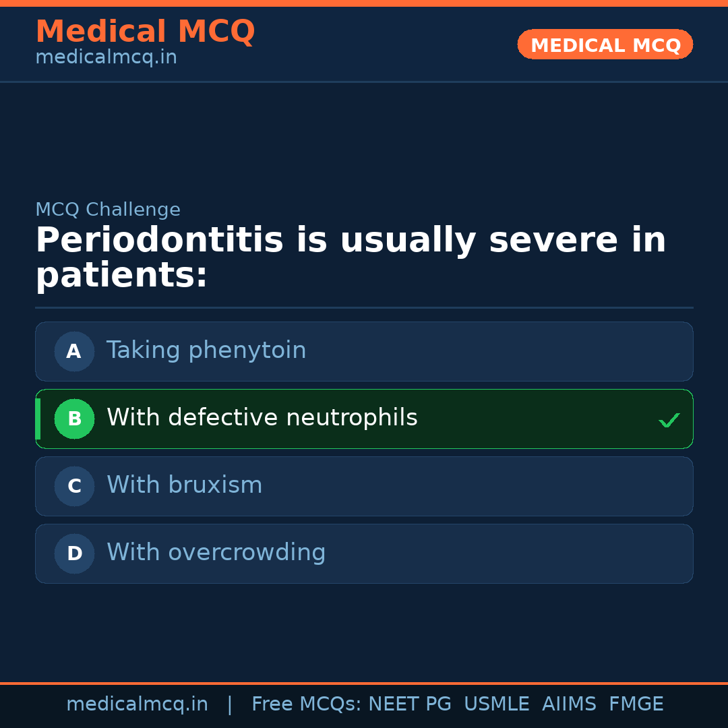
Task: Open the medicalmcq.in link in header
Action: (106, 58)
